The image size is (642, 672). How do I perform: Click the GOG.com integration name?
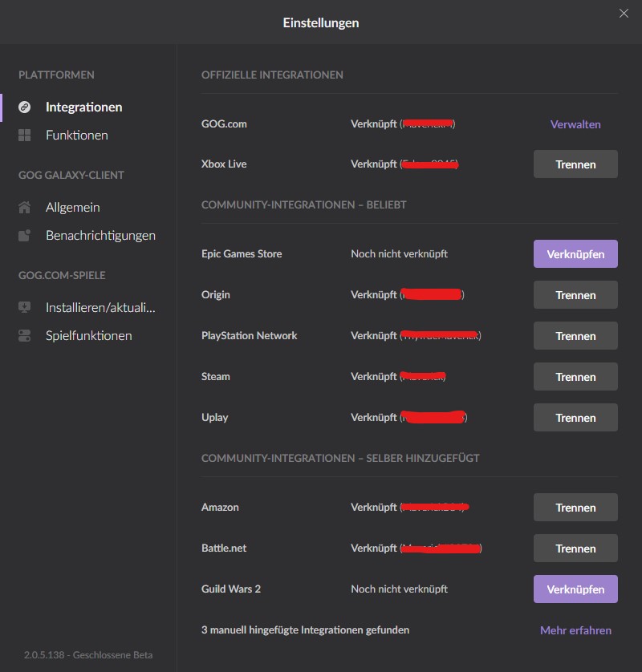[x=224, y=123]
